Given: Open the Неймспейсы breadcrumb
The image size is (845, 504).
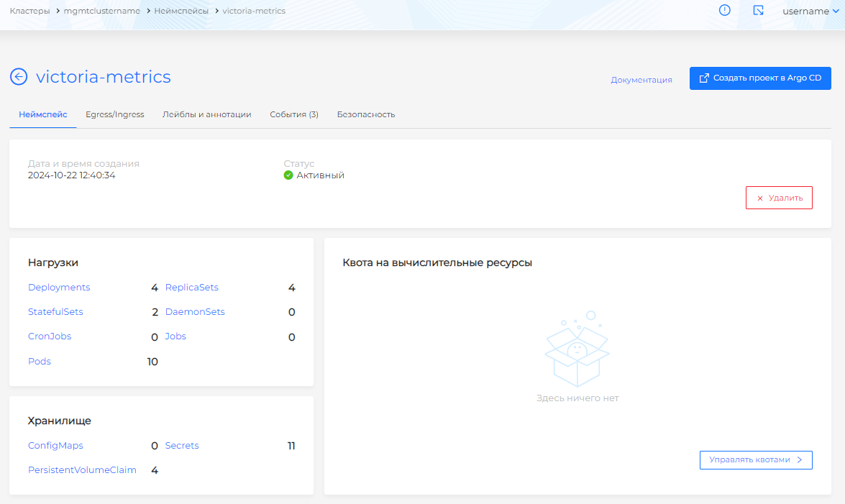Looking at the screenshot, I should (x=181, y=12).
